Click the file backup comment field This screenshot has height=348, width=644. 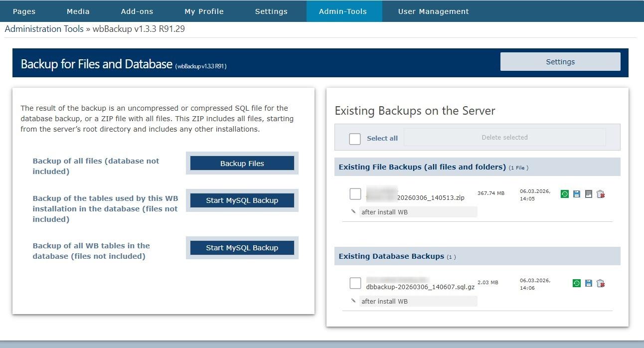[x=418, y=212]
